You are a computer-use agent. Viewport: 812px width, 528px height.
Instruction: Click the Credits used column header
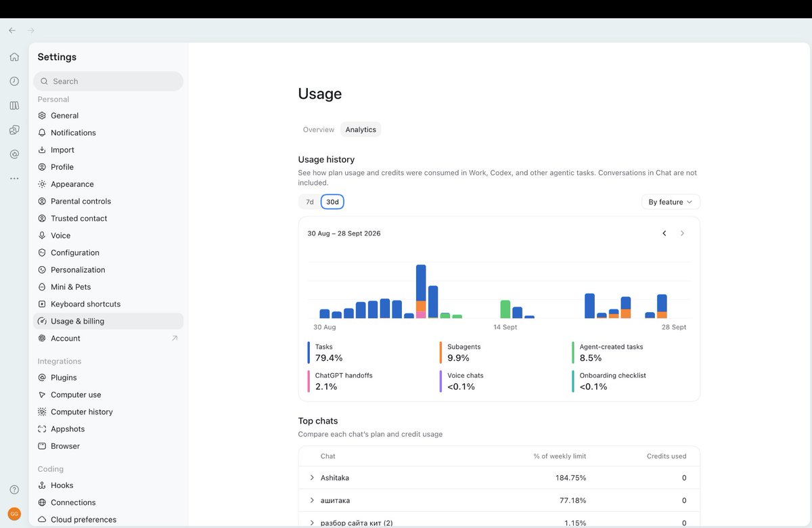pos(667,456)
